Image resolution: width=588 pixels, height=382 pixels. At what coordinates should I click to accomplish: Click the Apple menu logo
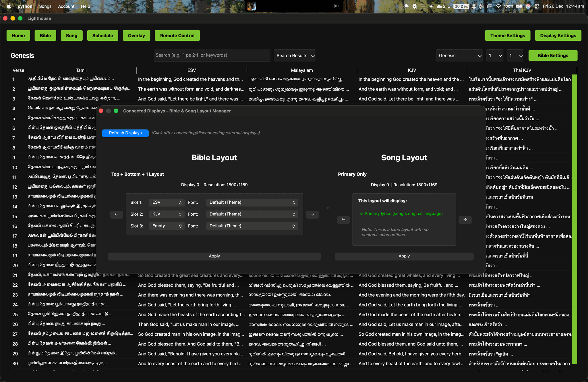[x=9, y=6]
